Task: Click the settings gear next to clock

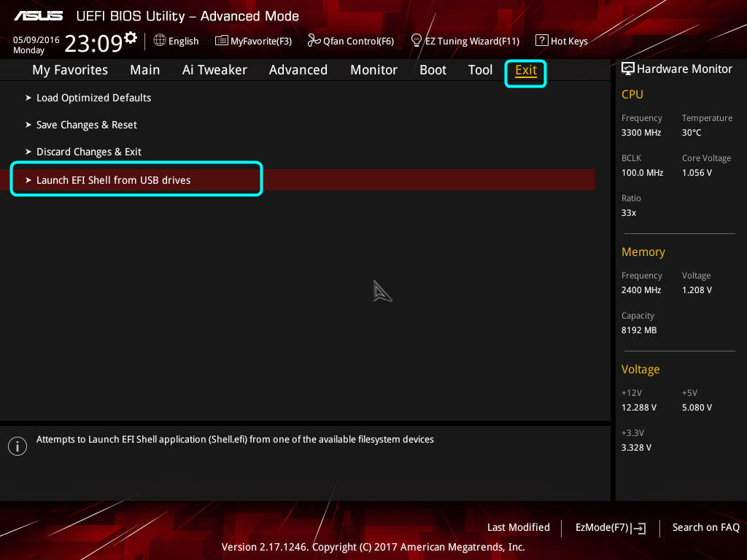Action: 131,38
